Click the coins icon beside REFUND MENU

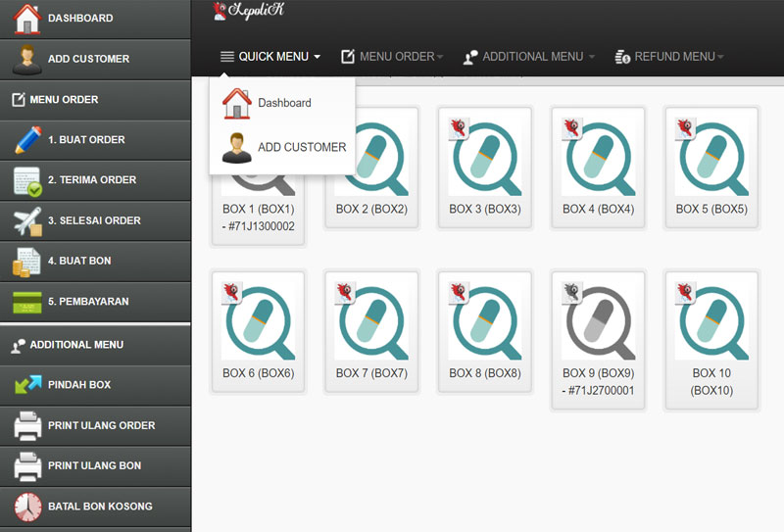[x=622, y=57]
